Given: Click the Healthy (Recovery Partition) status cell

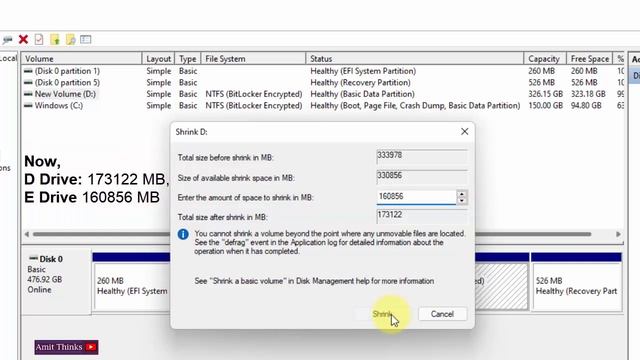Looking at the screenshot, I should 360,82.
